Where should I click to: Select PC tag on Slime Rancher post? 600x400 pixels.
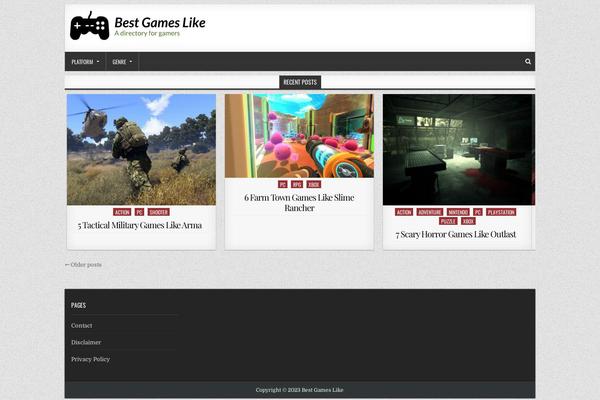(283, 184)
